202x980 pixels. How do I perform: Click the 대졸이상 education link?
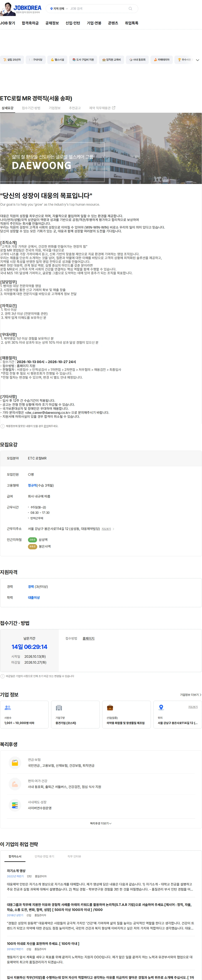click(34, 598)
